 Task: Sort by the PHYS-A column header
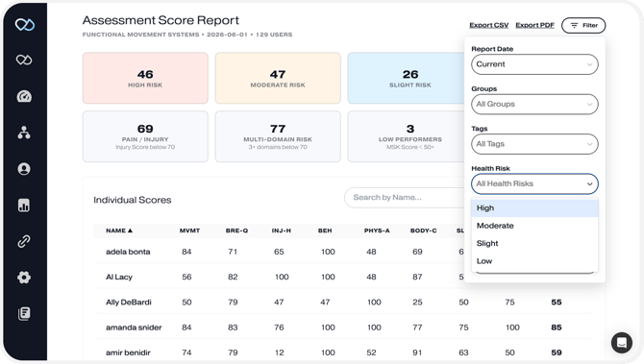click(x=377, y=231)
